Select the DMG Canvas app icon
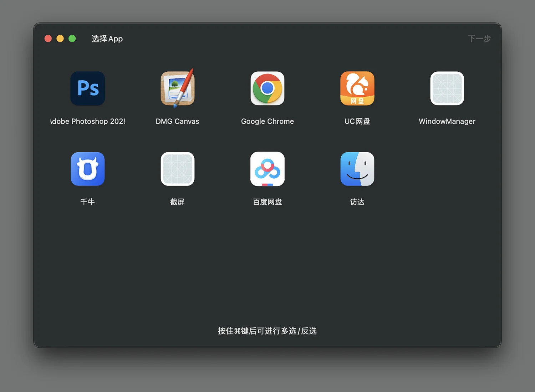The image size is (535, 392). click(178, 88)
